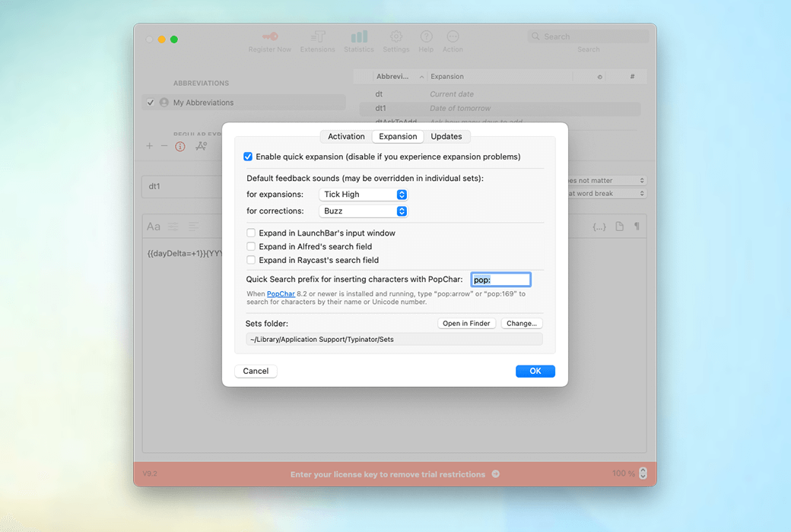Open the Buzz corrections sound dropdown
791x532 pixels.
[x=364, y=211]
